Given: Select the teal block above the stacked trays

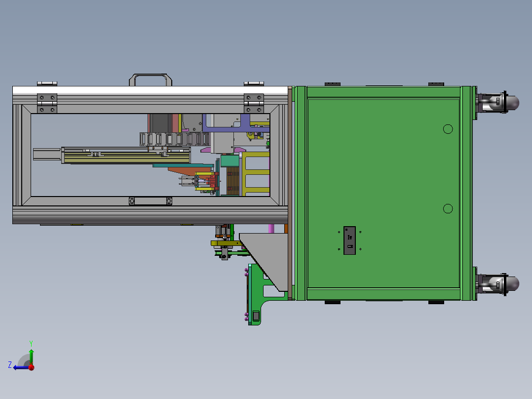Looking at the screenshot, I should (229, 160).
